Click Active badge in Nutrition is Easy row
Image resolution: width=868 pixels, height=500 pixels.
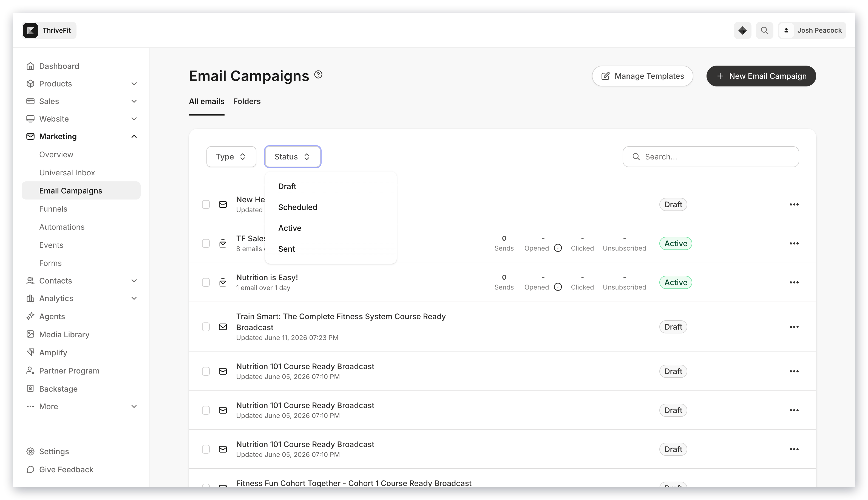(676, 283)
